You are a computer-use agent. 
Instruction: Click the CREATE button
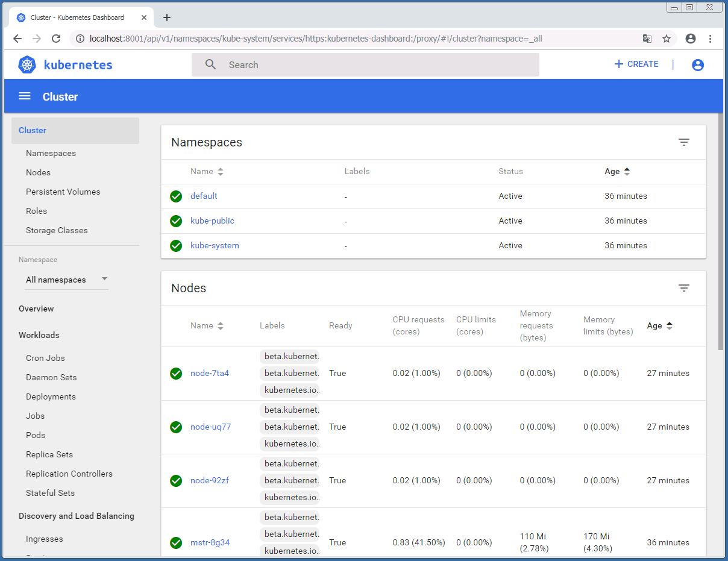[x=636, y=64]
